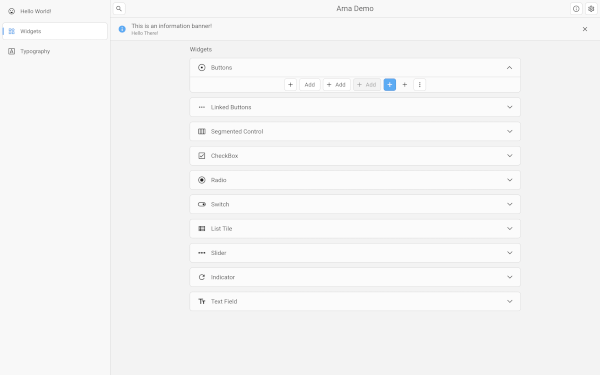This screenshot has width=600, height=375.
Task: Click the Segmented Control label text
Action: 237,132
